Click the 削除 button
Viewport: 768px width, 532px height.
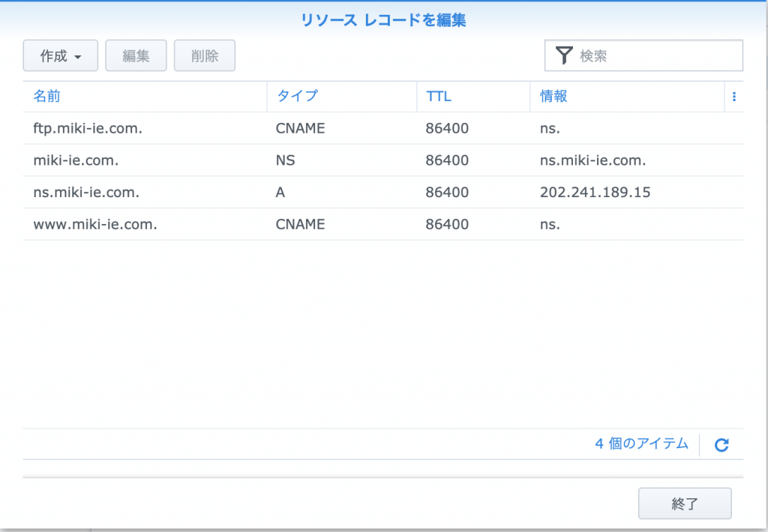point(205,56)
